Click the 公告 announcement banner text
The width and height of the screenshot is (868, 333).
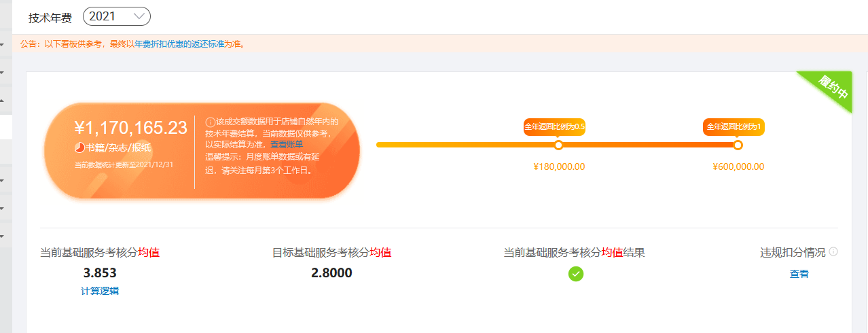pyautogui.click(x=132, y=44)
